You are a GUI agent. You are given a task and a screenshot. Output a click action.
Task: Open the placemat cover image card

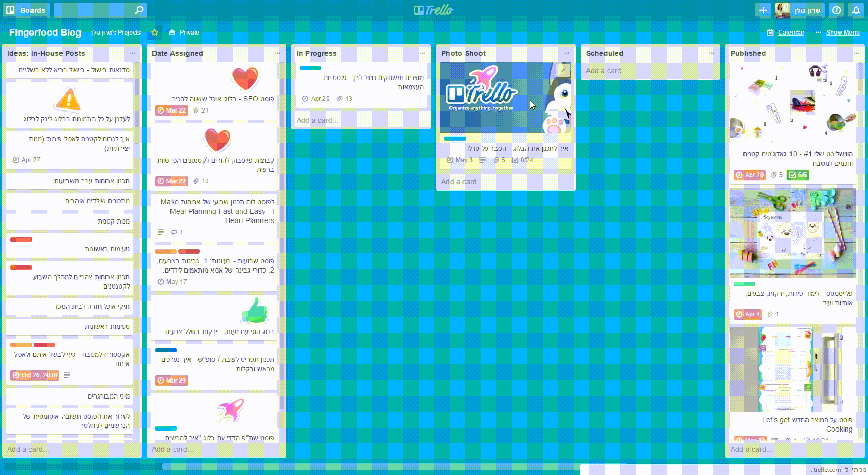pos(793,233)
